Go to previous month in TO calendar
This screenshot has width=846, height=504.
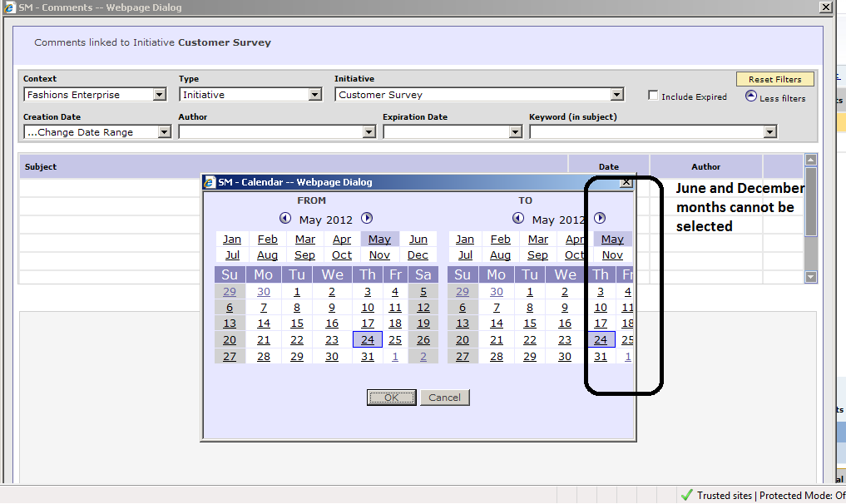click(518, 218)
